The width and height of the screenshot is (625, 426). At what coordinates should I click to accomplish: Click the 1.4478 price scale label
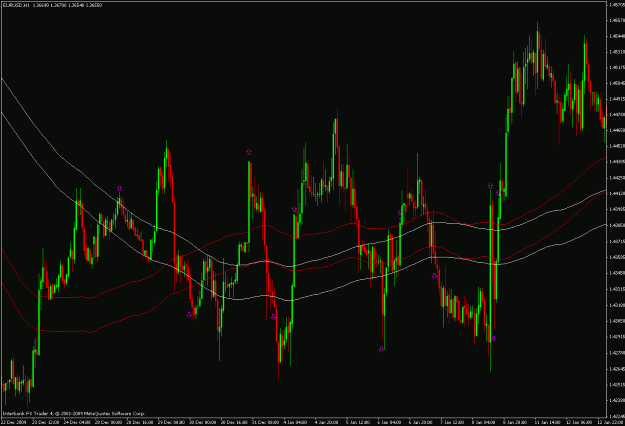click(x=617, y=114)
